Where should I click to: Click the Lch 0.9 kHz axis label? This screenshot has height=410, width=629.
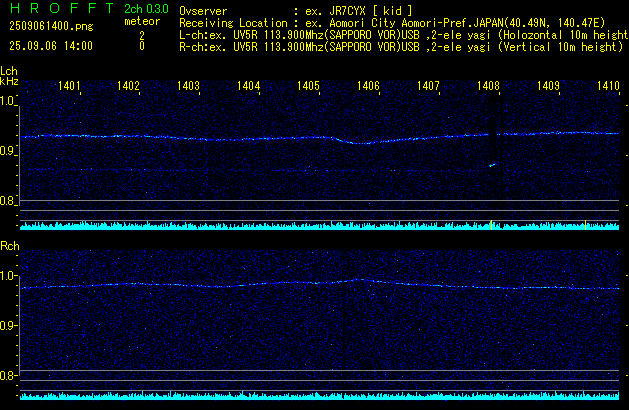[x=7, y=151]
